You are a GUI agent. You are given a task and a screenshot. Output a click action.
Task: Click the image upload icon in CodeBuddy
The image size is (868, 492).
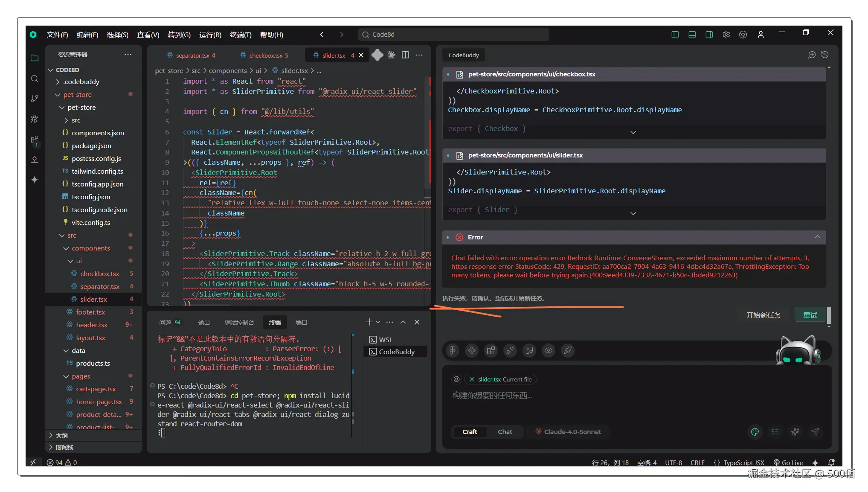(x=529, y=350)
